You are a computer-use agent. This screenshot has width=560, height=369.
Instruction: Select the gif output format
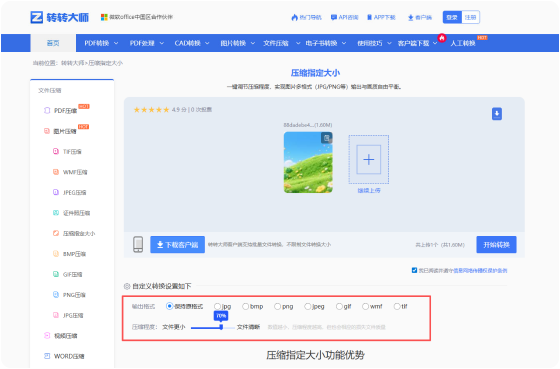[x=339, y=306]
